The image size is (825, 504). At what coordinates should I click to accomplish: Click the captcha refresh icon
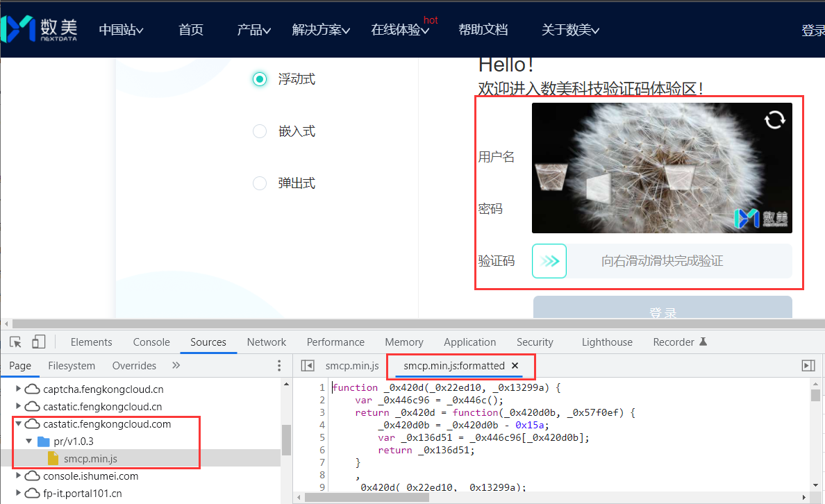tap(774, 120)
